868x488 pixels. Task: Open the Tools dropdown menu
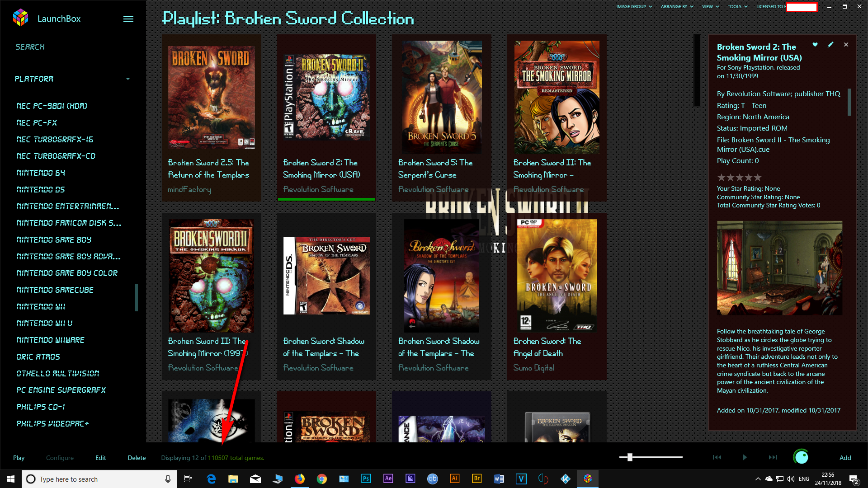tap(738, 7)
